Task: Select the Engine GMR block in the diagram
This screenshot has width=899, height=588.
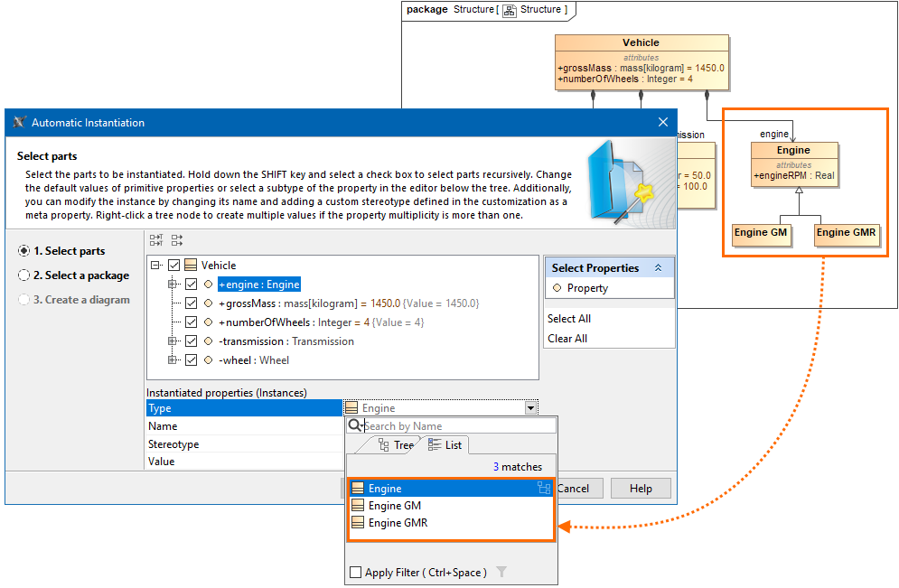Action: tap(847, 235)
